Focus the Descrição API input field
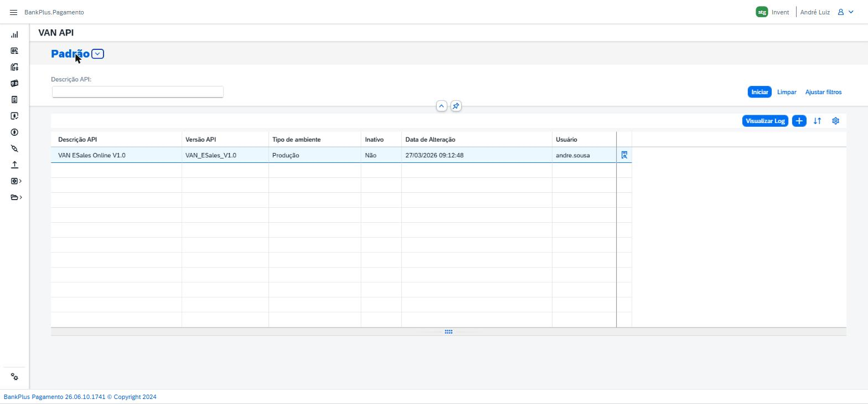868x404 pixels. [x=138, y=92]
